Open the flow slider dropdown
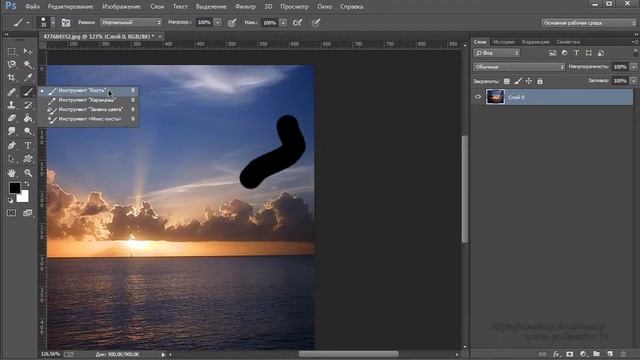Screen dimensions: 640x360 tap(283, 23)
